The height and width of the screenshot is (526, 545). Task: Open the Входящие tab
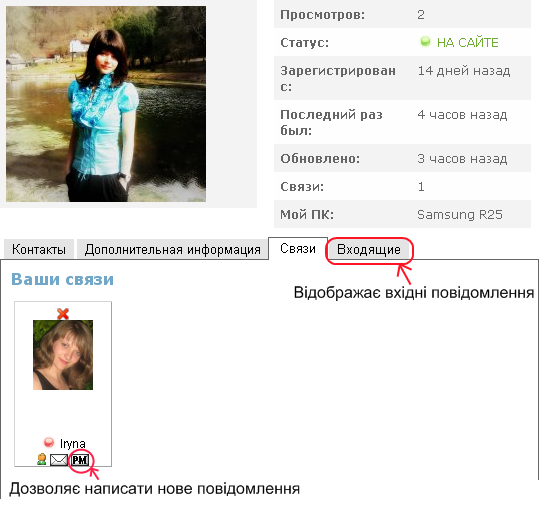[x=369, y=250]
